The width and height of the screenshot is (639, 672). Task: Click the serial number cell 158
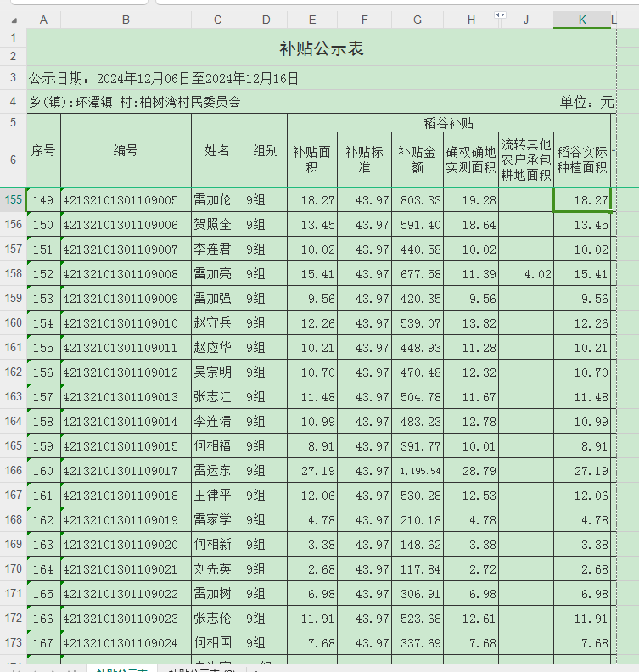coord(43,422)
